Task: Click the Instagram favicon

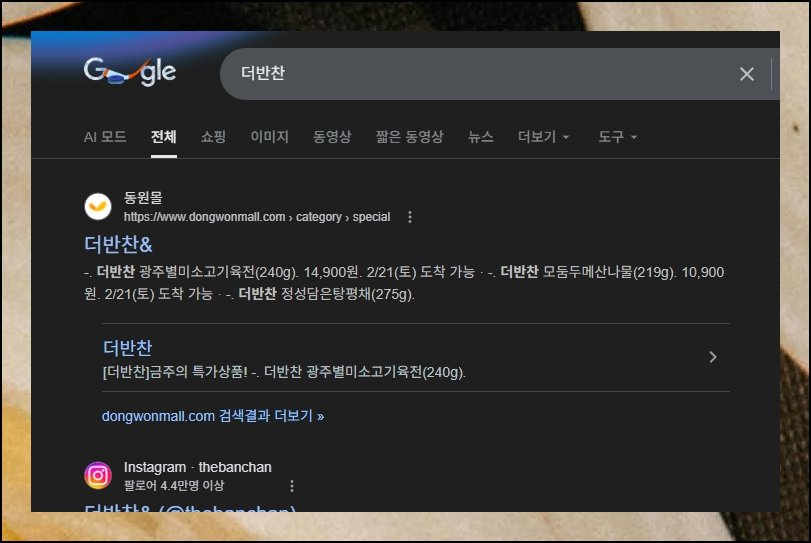Action: click(98, 475)
